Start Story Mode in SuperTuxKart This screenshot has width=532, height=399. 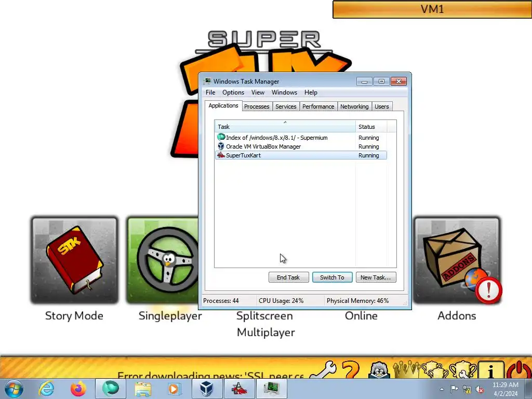[74, 260]
